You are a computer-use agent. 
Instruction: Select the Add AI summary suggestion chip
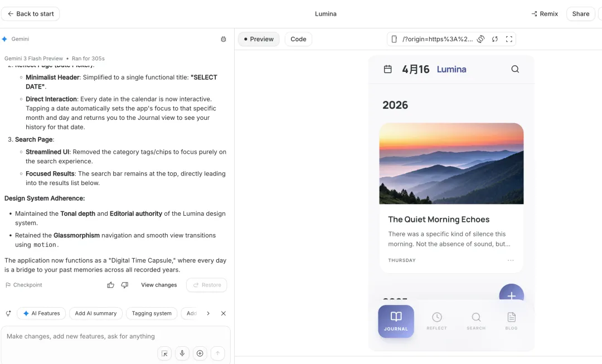[96, 313]
